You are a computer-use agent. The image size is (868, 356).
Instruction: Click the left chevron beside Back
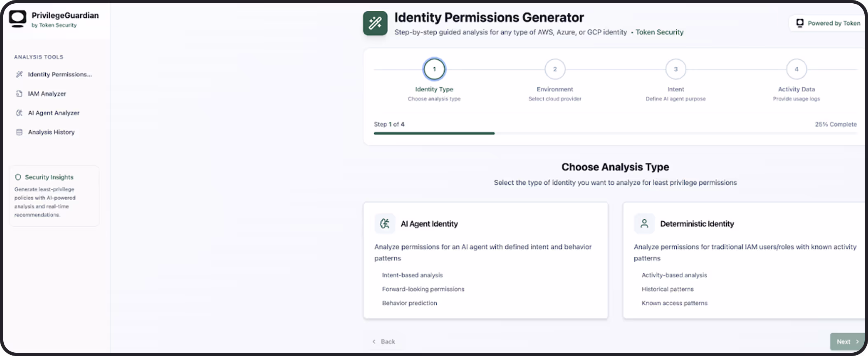(x=374, y=342)
